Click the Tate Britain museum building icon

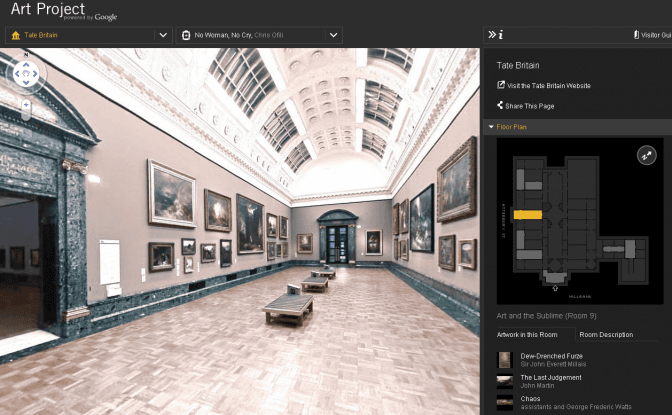pos(14,35)
